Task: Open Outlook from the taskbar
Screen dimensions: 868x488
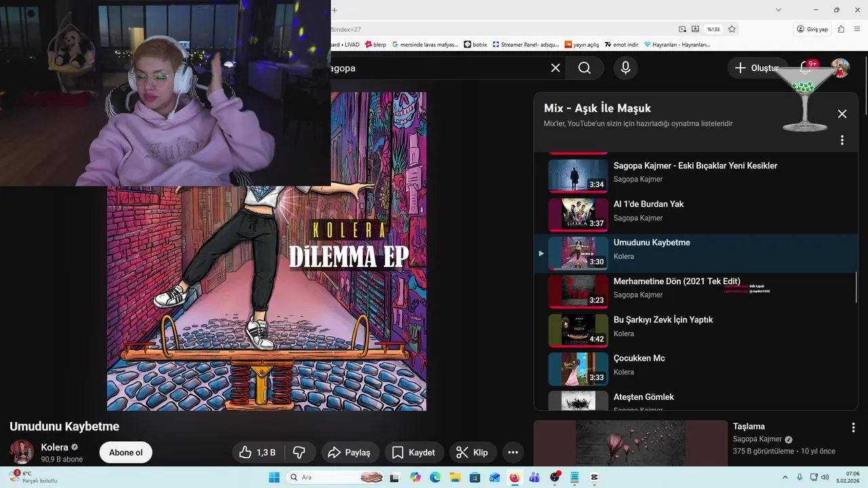Action: [494, 477]
